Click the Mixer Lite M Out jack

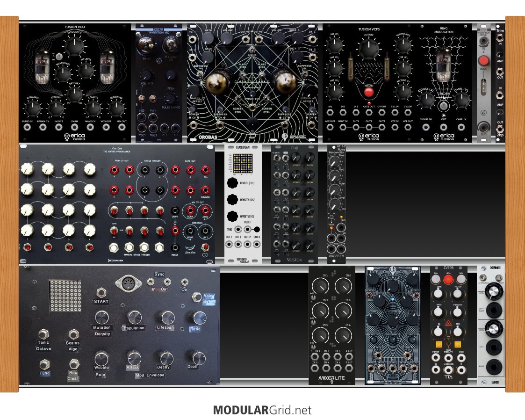tap(349, 368)
